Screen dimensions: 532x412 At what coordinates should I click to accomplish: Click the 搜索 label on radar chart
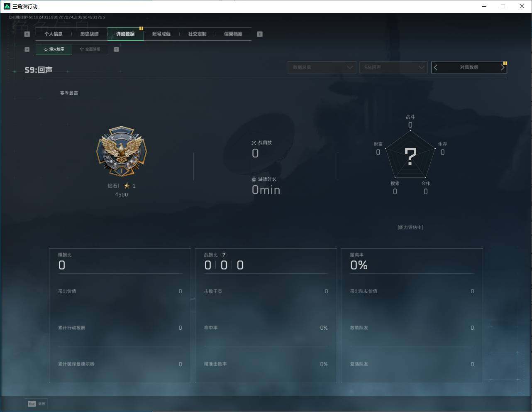click(x=395, y=184)
